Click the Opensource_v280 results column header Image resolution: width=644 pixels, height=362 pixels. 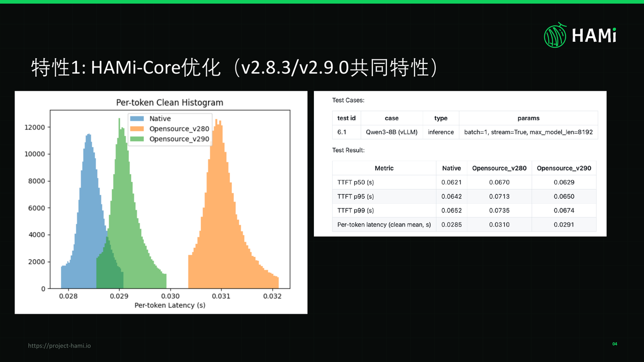click(499, 168)
